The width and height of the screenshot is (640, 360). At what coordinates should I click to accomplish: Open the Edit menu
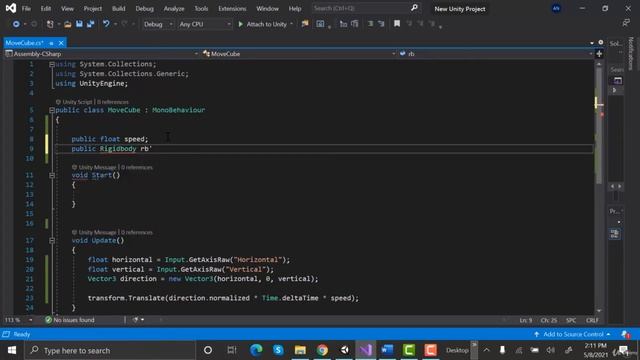pyautogui.click(x=46, y=9)
